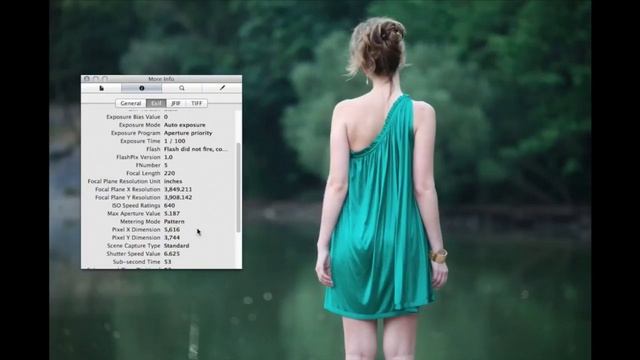Select the More Info 'i' icon pane
The width and height of the screenshot is (640, 360).
tap(142, 88)
